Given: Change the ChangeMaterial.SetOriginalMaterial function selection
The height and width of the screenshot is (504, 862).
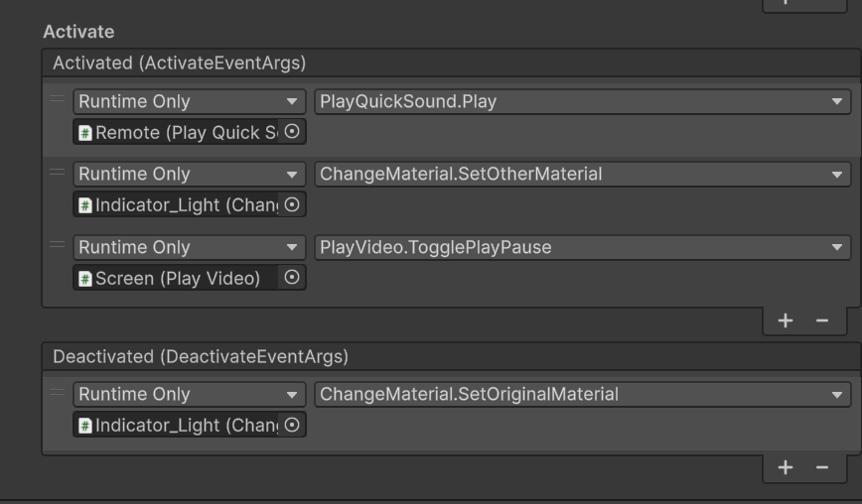Looking at the screenshot, I should pos(582,395).
